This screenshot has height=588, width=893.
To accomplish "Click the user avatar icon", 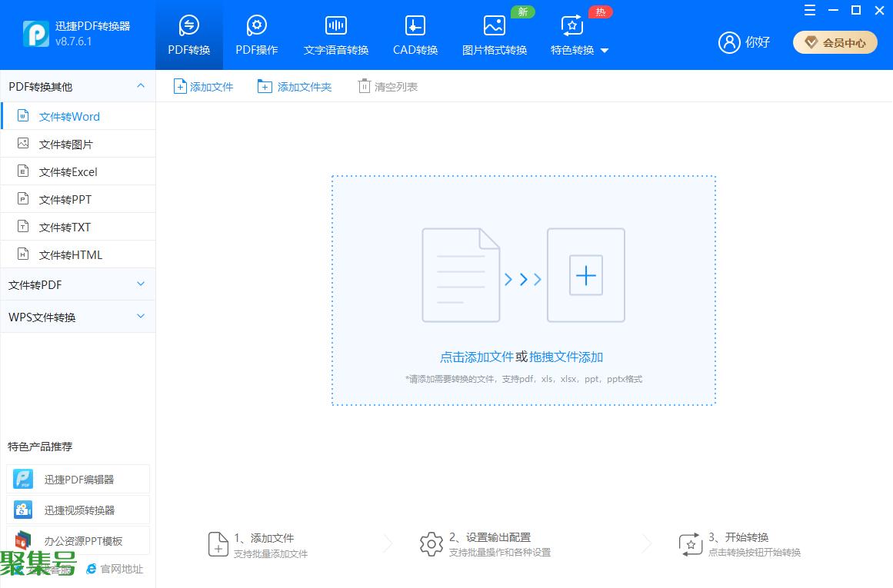I will click(728, 42).
